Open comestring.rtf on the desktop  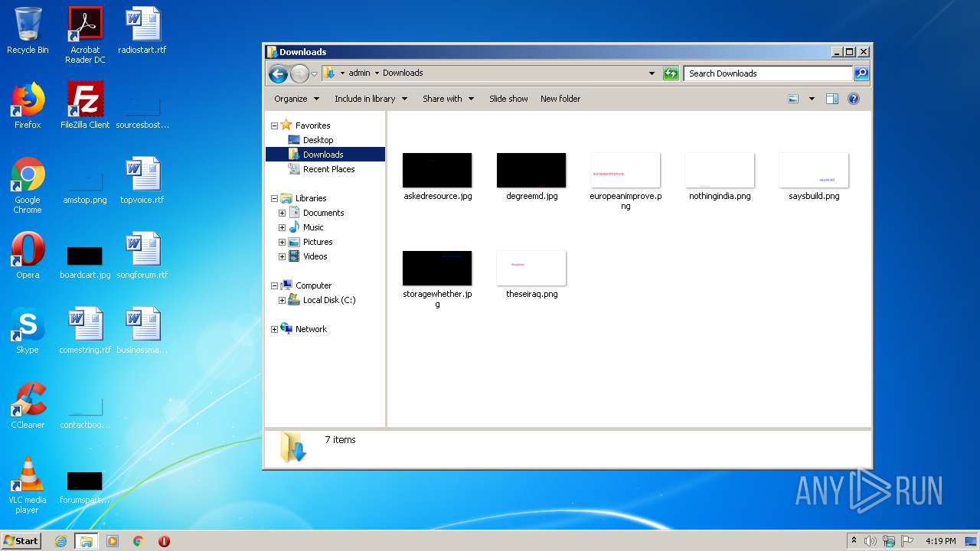pyautogui.click(x=85, y=331)
